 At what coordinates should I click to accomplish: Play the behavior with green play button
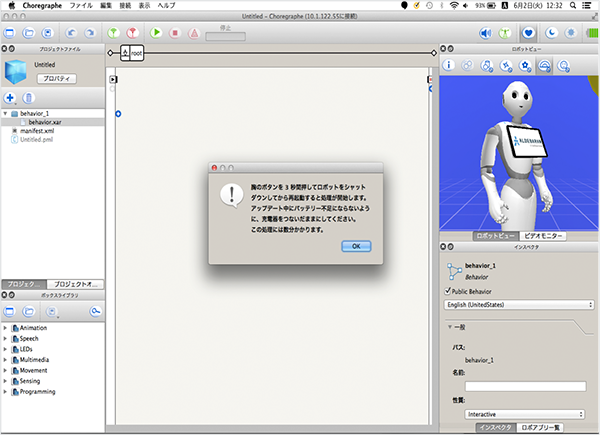pyautogui.click(x=156, y=33)
